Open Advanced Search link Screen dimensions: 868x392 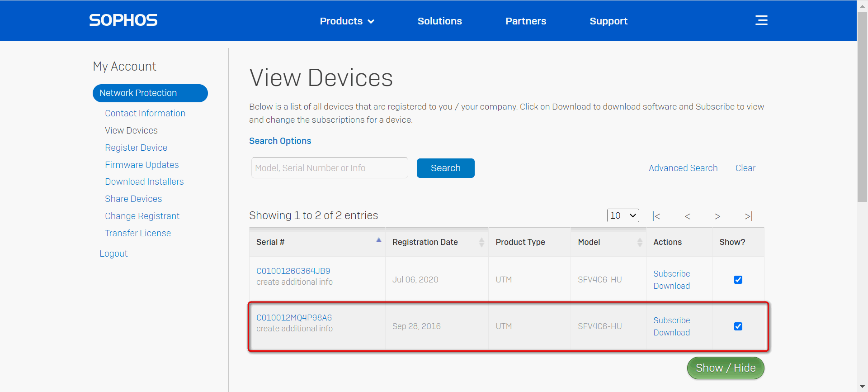[x=683, y=168]
